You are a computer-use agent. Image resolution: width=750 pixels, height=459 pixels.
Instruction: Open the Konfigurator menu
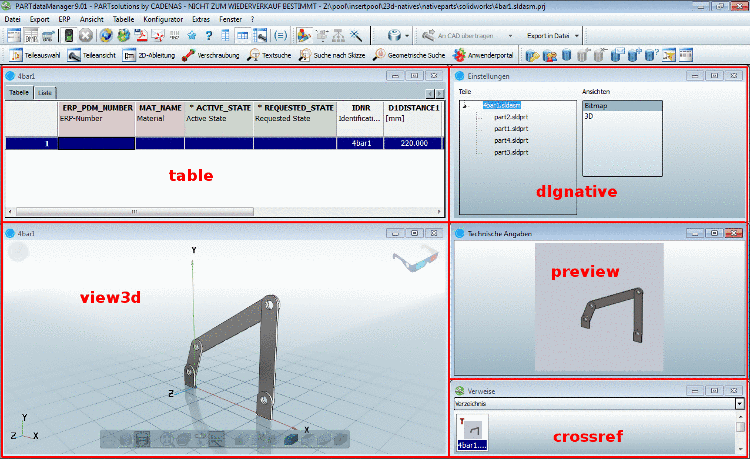coord(163,20)
